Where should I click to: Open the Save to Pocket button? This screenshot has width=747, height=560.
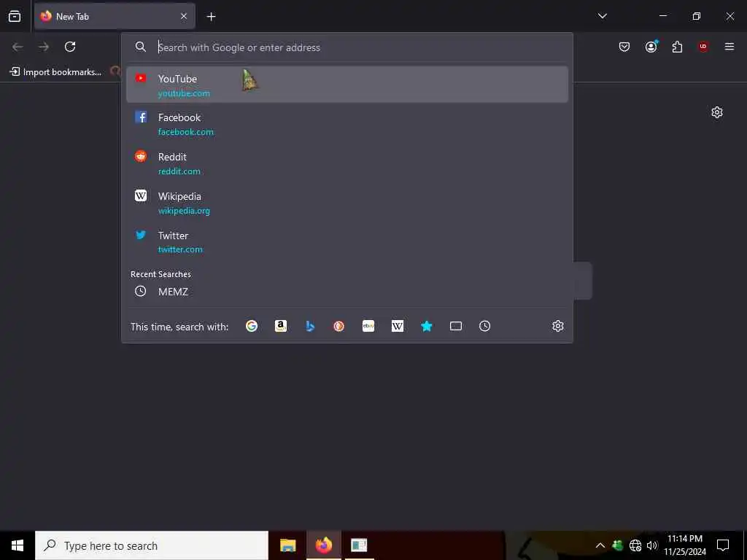coord(624,47)
